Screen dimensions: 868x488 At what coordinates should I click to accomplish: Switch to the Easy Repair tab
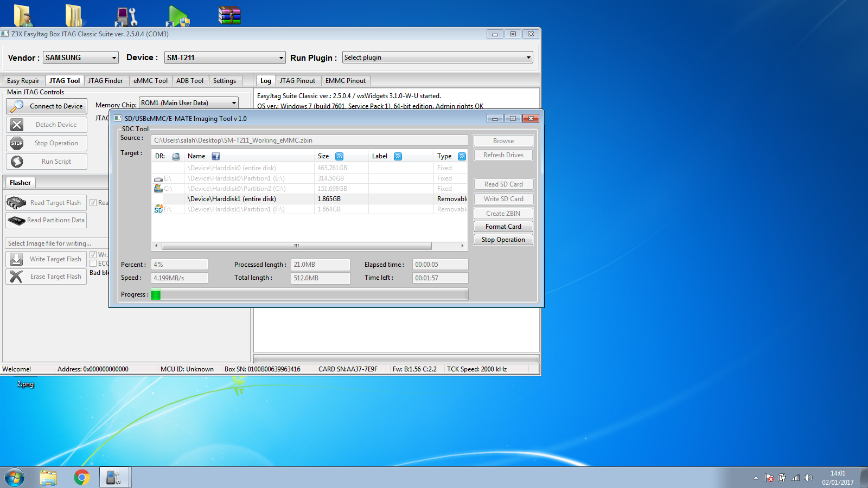click(x=23, y=81)
